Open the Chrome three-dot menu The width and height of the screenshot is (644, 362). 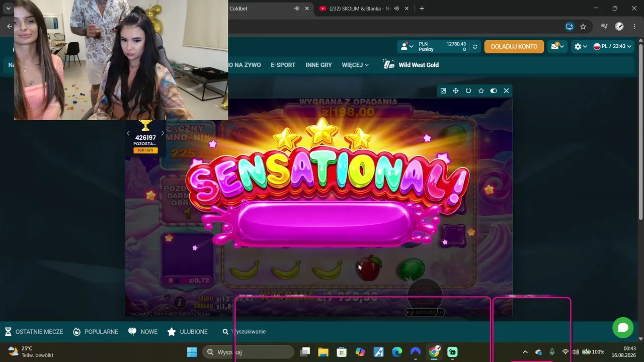[x=634, y=27]
